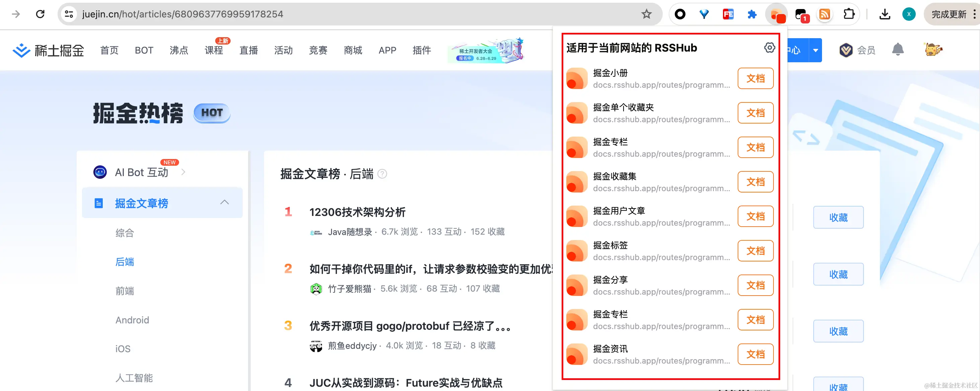Viewport: 980px width, 391px height.
Task: Click 收藏 button for the 12306 article
Action: pos(838,217)
